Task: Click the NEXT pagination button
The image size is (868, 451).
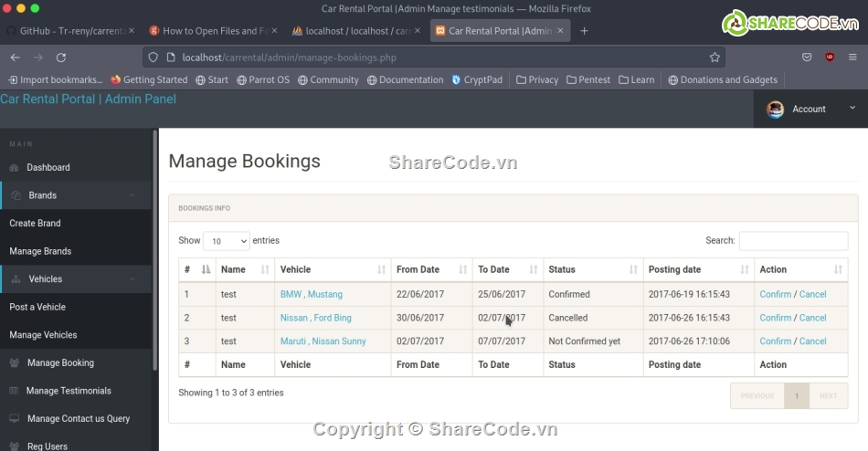Action: click(828, 396)
